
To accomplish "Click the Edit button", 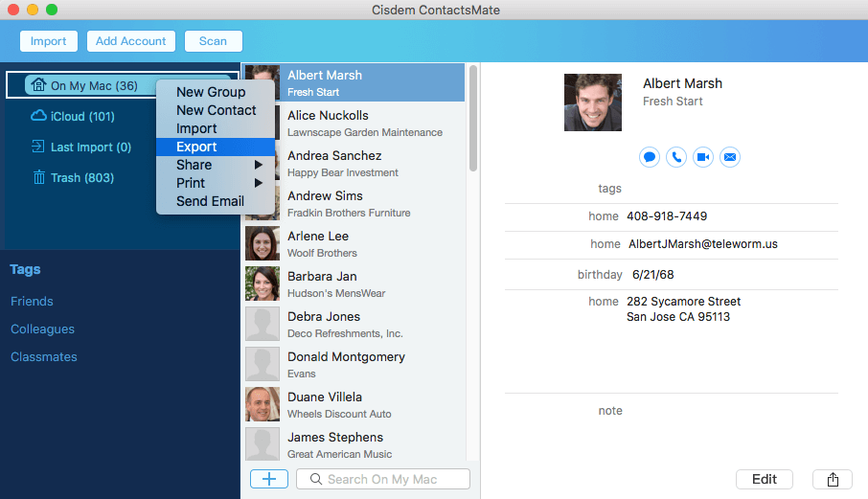I will pyautogui.click(x=764, y=479).
